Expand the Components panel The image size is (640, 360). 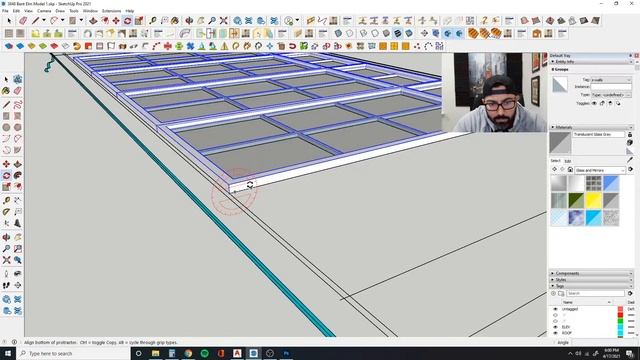(x=591, y=273)
